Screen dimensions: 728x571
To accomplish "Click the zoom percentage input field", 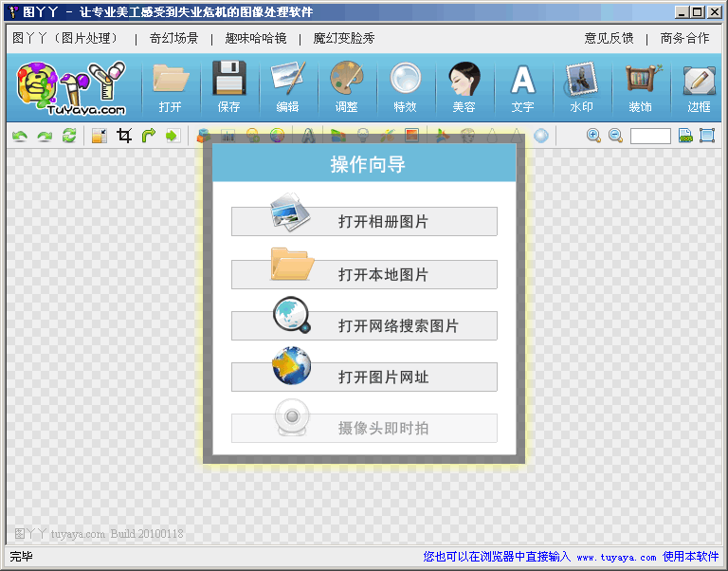I will tap(650, 137).
